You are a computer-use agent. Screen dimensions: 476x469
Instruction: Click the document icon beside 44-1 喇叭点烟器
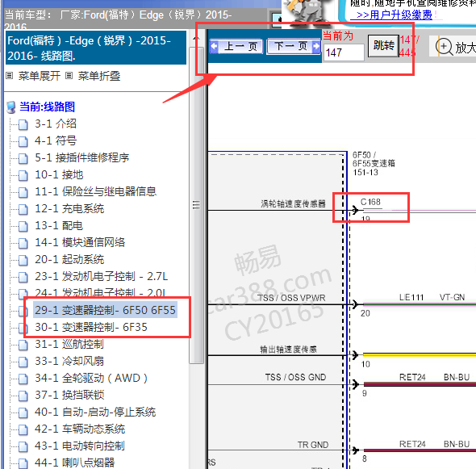click(23, 463)
